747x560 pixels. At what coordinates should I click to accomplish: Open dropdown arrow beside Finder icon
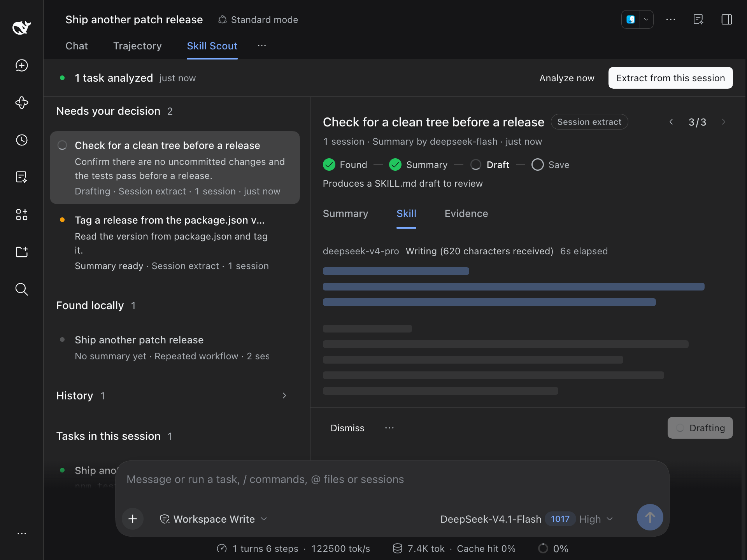point(646,19)
